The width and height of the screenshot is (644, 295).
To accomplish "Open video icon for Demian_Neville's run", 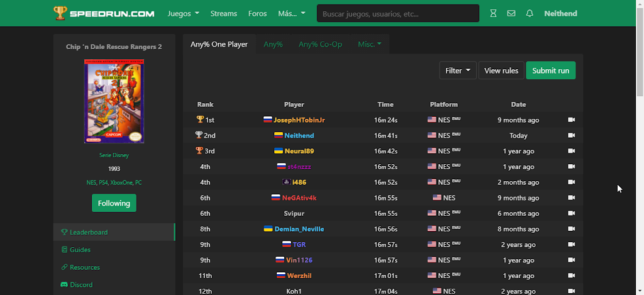I will coord(571,229).
